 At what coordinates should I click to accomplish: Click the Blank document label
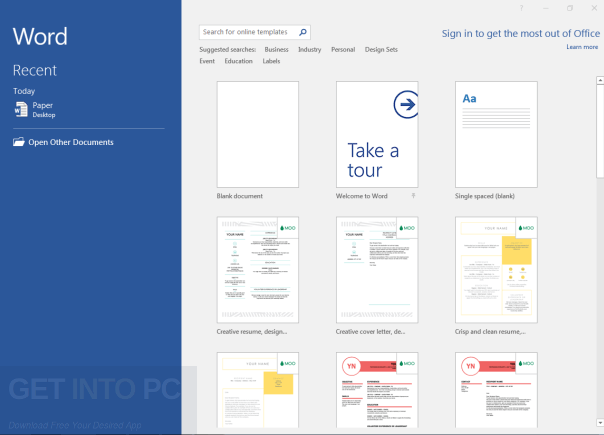pos(240,196)
